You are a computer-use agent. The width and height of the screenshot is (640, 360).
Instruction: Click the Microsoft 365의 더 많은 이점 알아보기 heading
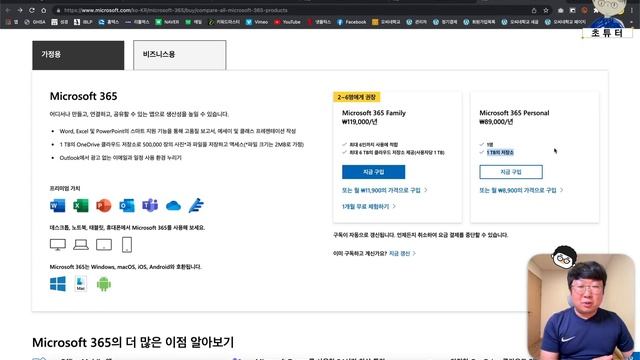(x=133, y=342)
